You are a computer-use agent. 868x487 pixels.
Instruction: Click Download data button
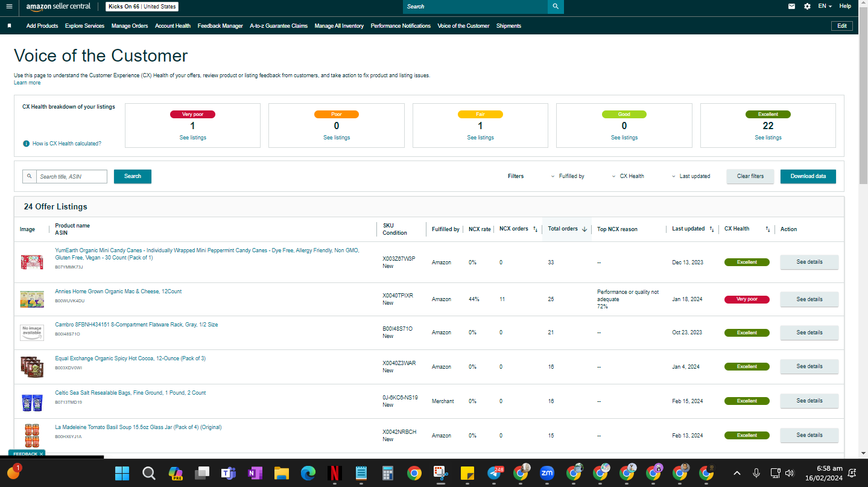808,176
